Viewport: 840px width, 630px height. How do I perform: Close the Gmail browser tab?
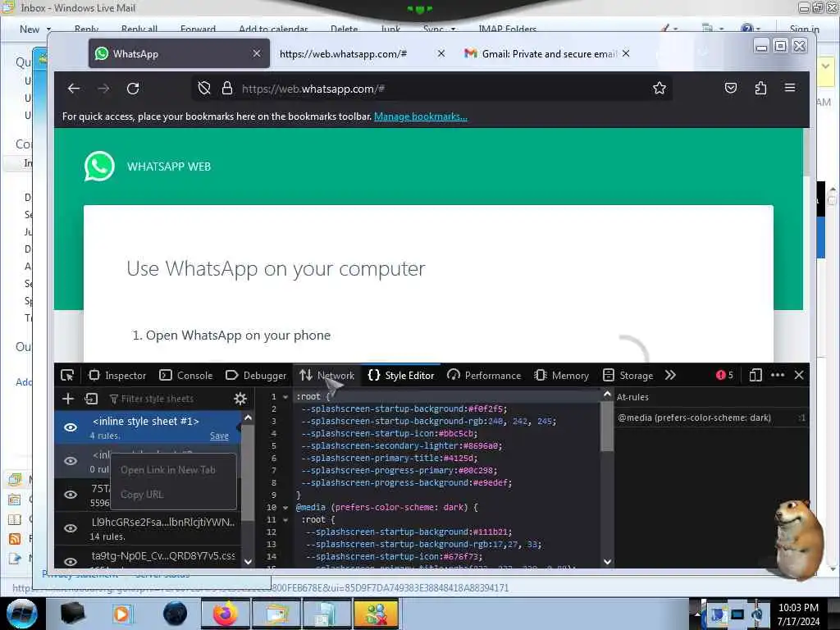pos(626,53)
